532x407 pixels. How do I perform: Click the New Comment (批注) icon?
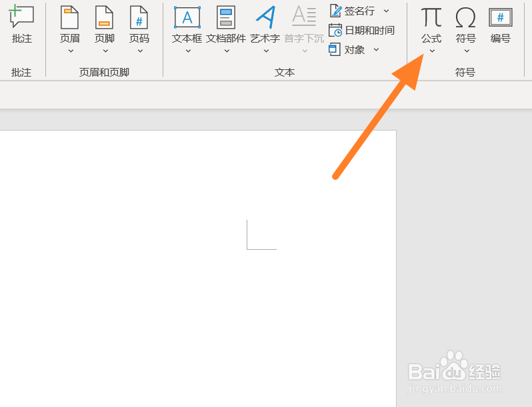tap(21, 15)
